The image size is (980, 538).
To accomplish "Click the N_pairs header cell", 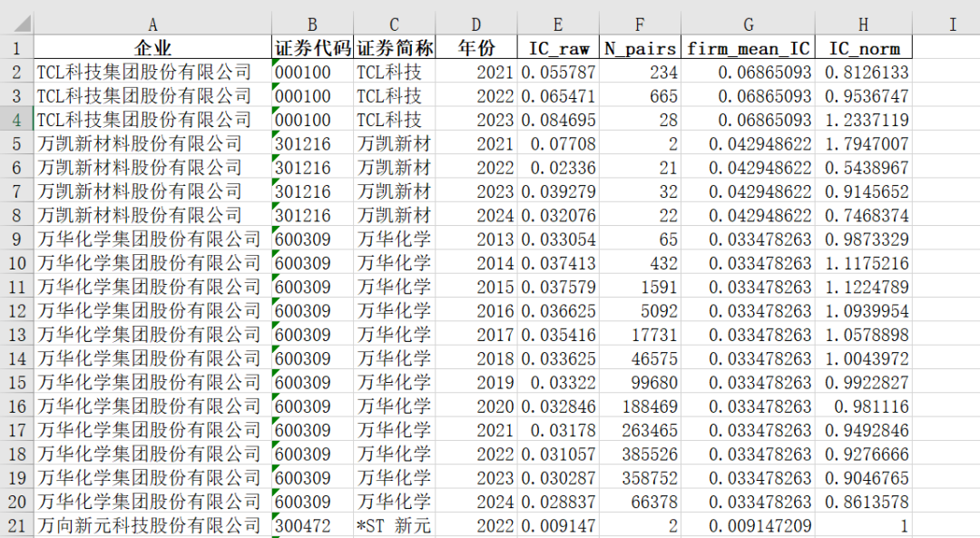I will click(640, 48).
